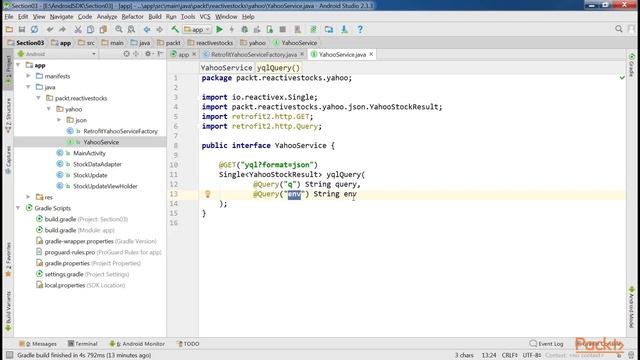640x360 pixels.
Task: Open the Gradle side panel
Action: 631,65
